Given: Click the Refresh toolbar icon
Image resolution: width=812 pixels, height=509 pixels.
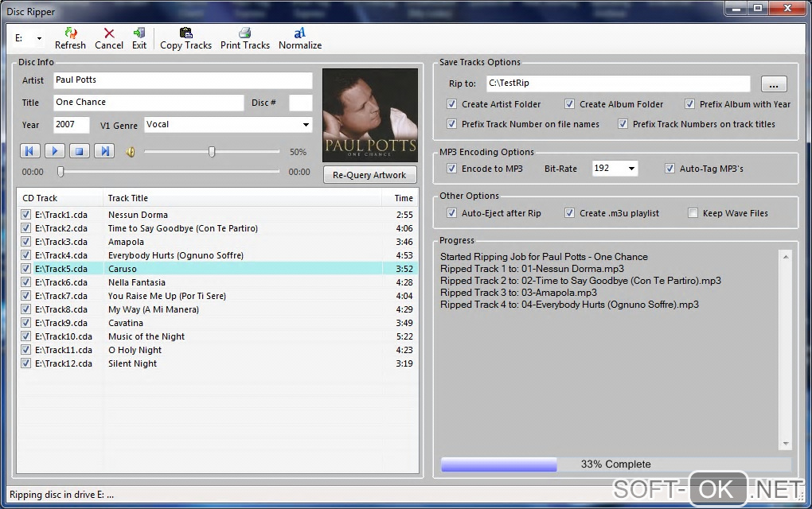Looking at the screenshot, I should click(x=70, y=33).
